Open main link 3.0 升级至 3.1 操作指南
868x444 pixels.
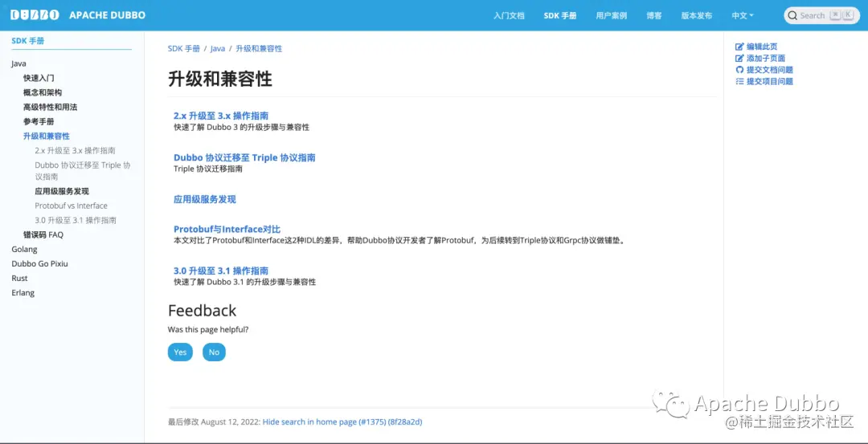tap(221, 271)
